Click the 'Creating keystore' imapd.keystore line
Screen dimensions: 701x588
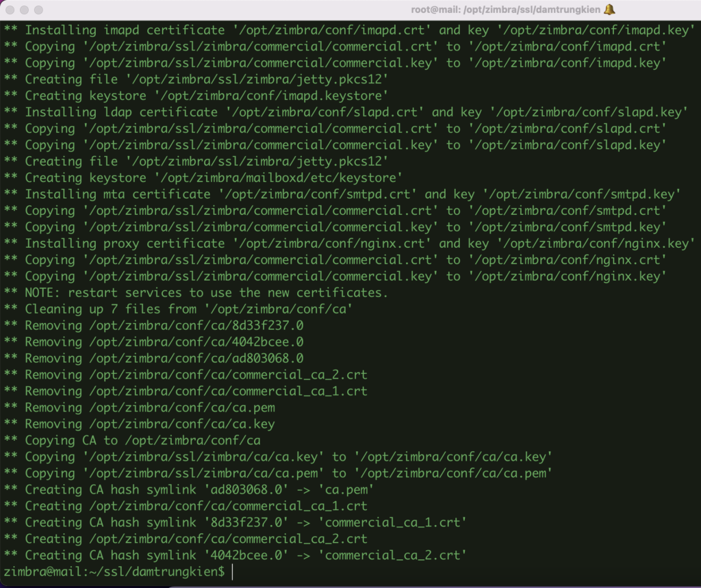(196, 96)
